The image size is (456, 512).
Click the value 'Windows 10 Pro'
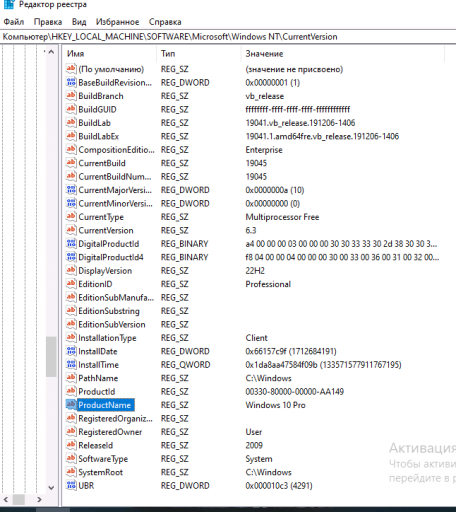pyautogui.click(x=275, y=405)
